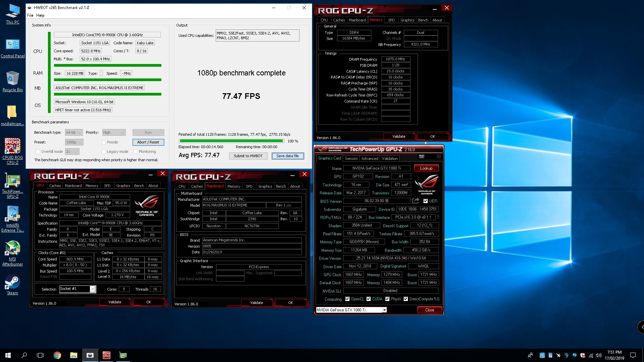Open File Explorer from the taskbar
This screenshot has width=644, height=362.
(73, 355)
